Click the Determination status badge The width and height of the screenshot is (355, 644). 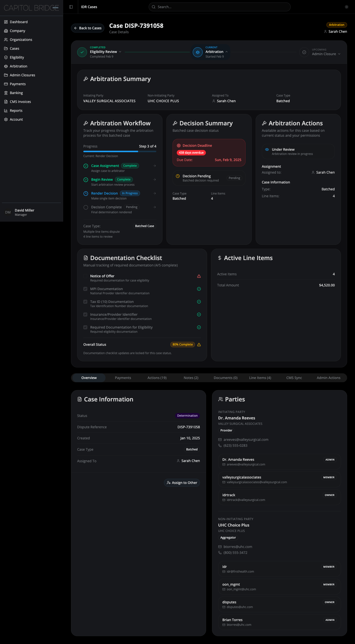click(x=187, y=416)
